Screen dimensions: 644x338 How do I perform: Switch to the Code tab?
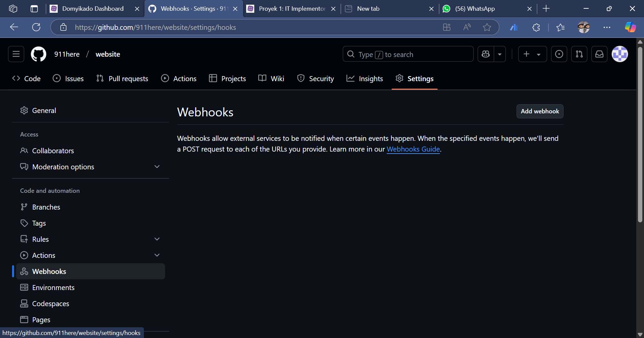click(26, 78)
